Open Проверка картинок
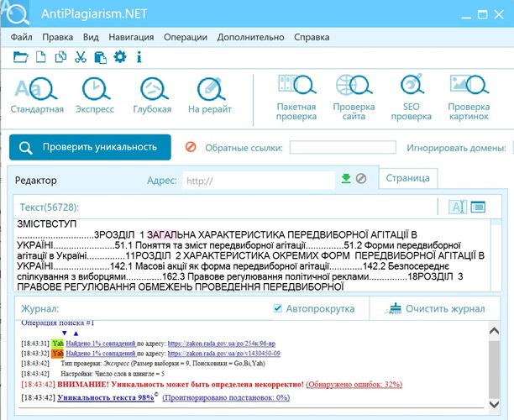This screenshot has height=420, width=514. tap(469, 97)
